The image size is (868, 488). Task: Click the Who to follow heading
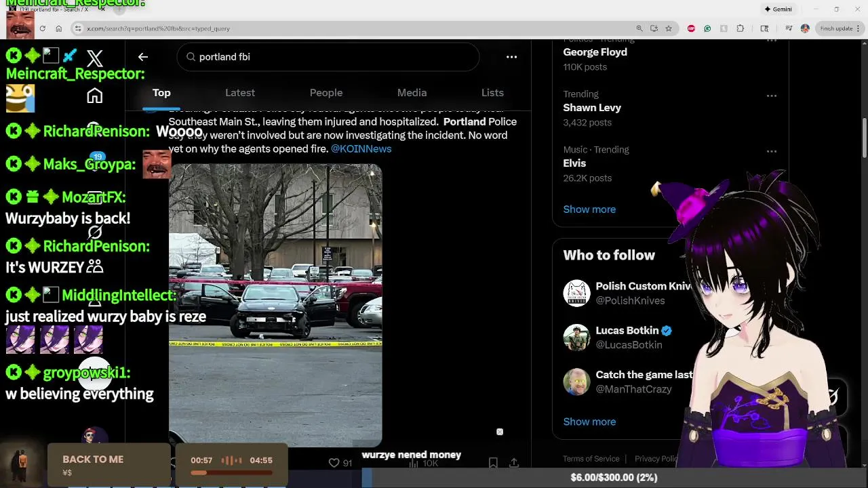609,256
